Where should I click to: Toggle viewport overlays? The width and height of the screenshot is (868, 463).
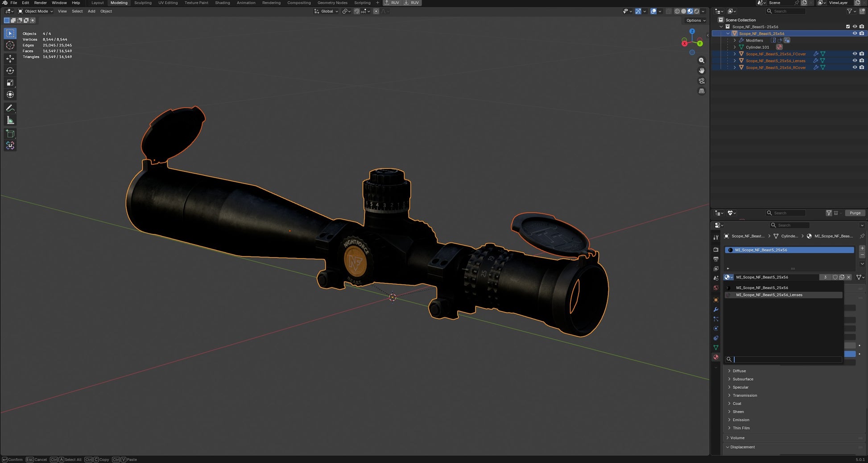(653, 11)
